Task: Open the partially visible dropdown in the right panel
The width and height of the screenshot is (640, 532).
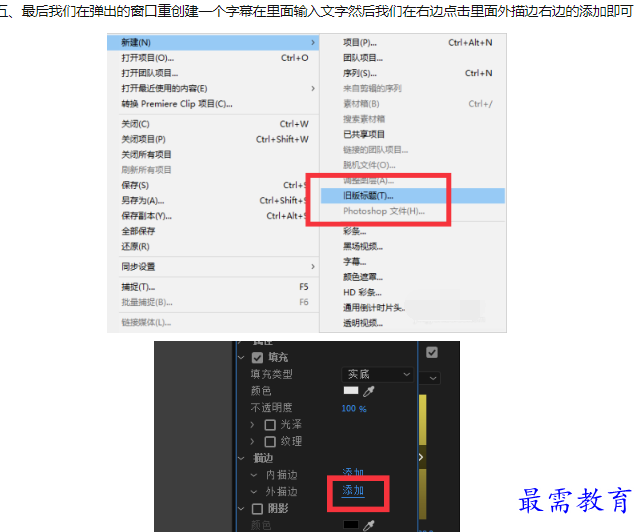Action: (x=430, y=378)
